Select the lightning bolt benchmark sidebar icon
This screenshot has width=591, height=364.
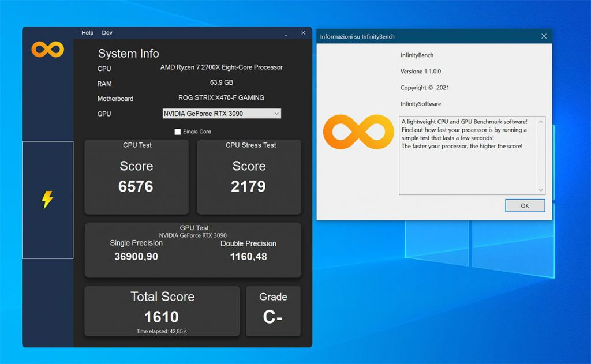click(x=47, y=200)
